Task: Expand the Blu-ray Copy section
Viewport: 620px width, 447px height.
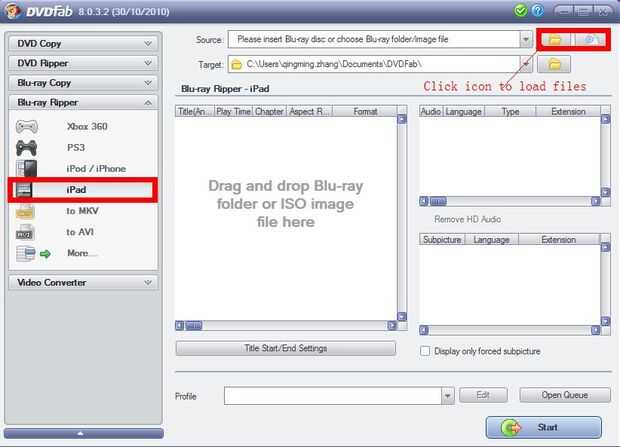Action: pos(83,83)
